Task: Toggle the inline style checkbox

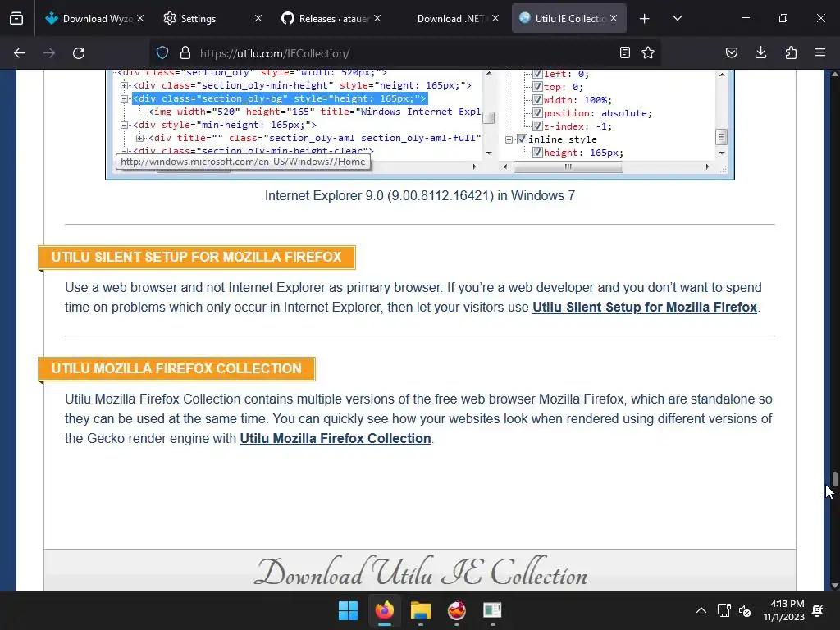Action: coord(522,139)
